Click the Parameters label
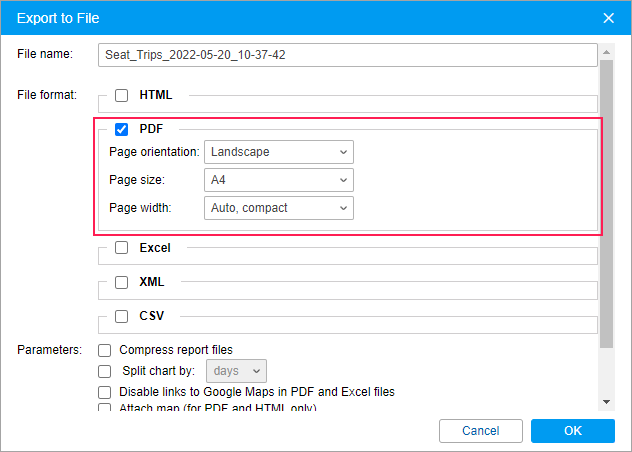The image size is (632, 452). coord(49,350)
